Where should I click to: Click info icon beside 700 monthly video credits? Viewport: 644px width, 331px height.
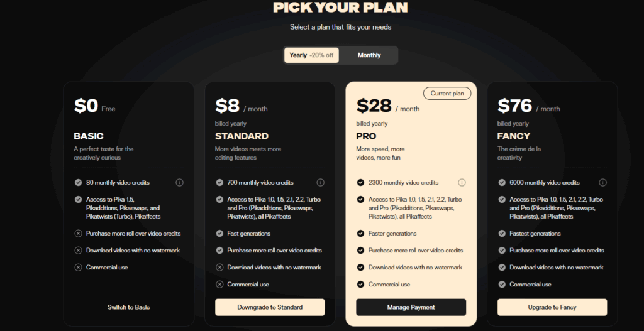(321, 183)
